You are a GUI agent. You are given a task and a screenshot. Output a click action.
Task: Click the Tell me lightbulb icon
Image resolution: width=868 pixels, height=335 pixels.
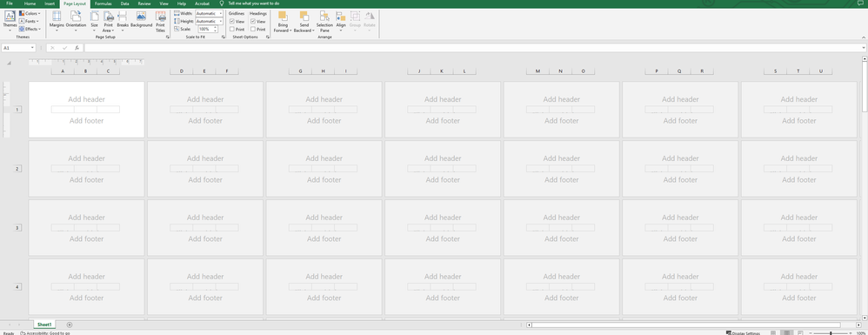(222, 3)
